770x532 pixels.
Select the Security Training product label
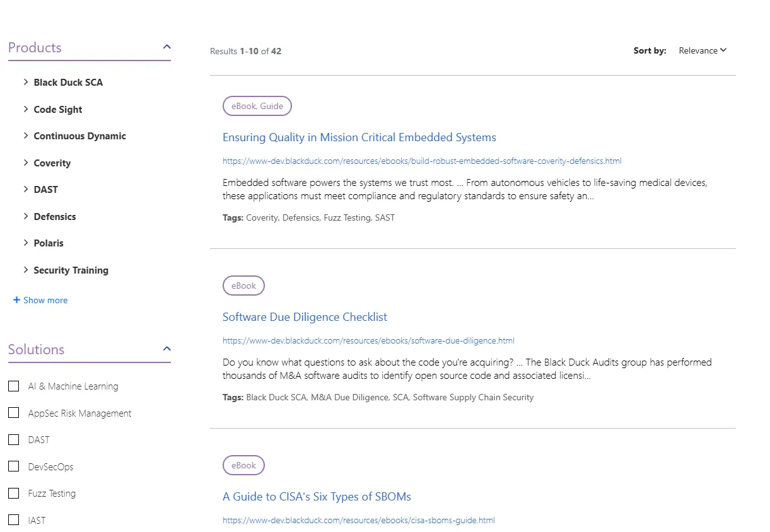(71, 270)
